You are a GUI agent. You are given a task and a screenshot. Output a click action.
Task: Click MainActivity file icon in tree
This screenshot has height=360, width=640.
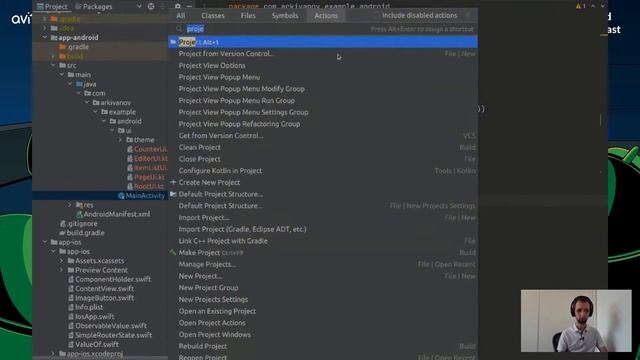pos(121,196)
